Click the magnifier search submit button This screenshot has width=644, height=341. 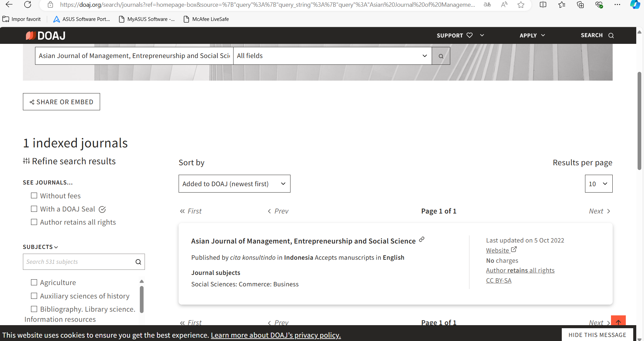(441, 56)
